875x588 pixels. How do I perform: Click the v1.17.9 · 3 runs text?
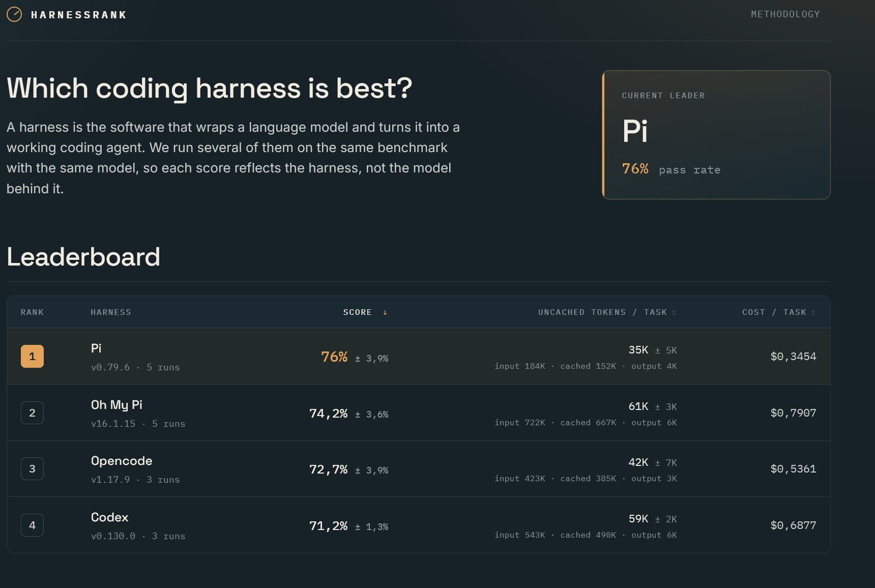click(135, 480)
